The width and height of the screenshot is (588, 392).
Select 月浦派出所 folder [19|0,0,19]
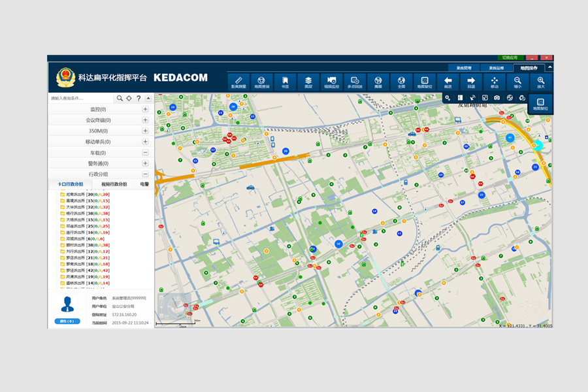(85, 277)
